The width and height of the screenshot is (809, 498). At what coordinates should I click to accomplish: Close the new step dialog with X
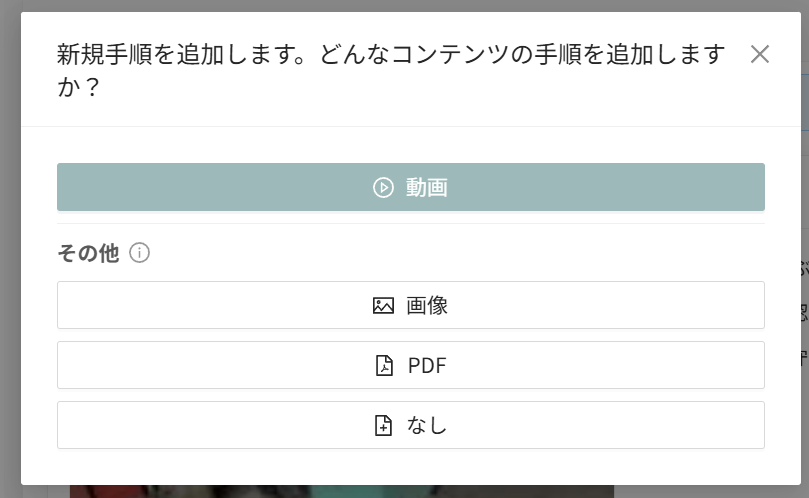(760, 55)
